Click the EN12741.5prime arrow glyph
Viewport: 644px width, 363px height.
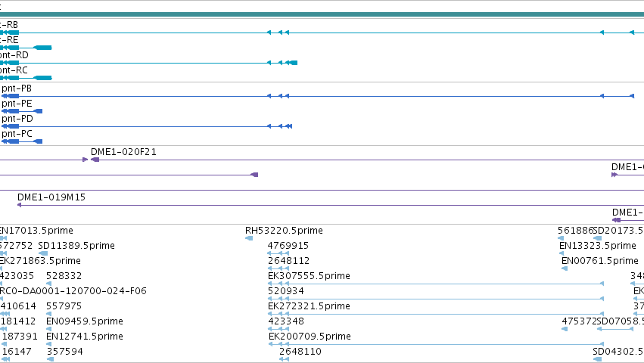pyautogui.click(x=50, y=344)
